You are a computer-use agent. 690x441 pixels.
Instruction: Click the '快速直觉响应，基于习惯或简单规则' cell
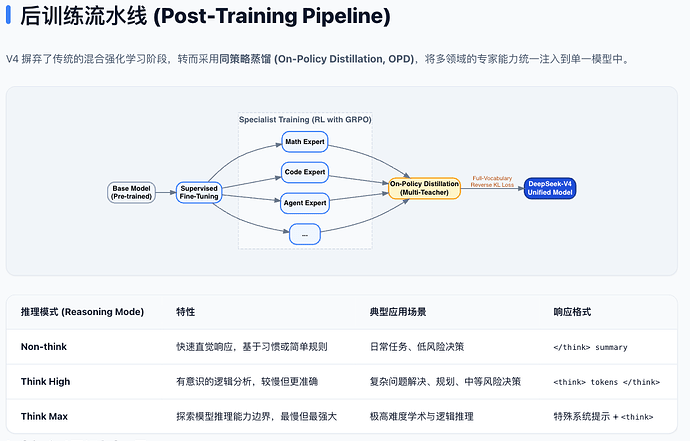(x=252, y=347)
